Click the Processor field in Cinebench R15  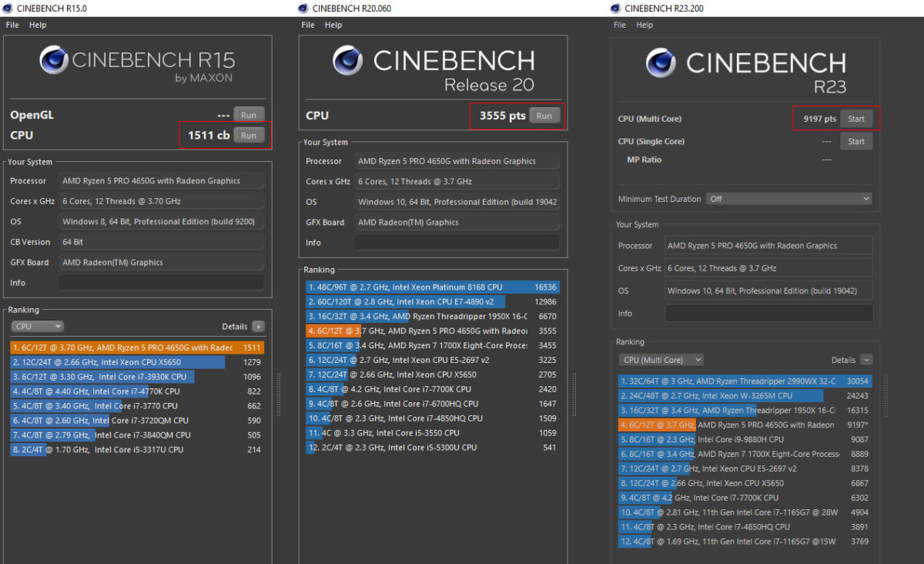coord(161,181)
